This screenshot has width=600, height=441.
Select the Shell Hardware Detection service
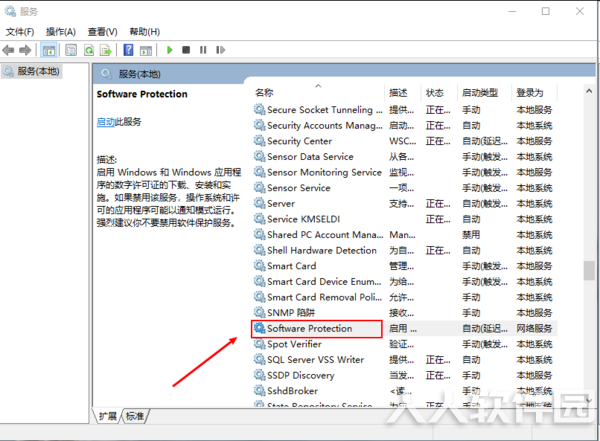(x=404, y=250)
